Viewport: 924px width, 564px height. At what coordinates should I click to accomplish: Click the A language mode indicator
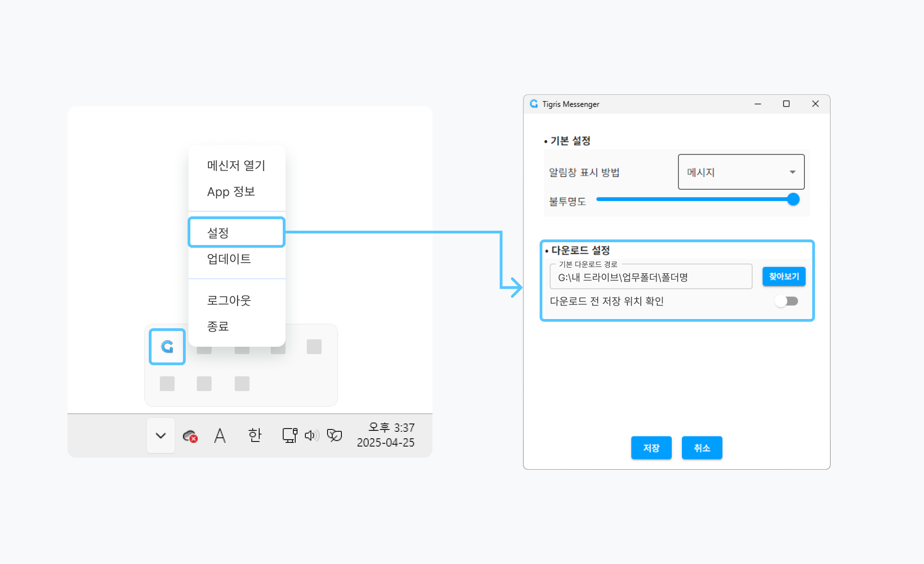click(x=220, y=435)
